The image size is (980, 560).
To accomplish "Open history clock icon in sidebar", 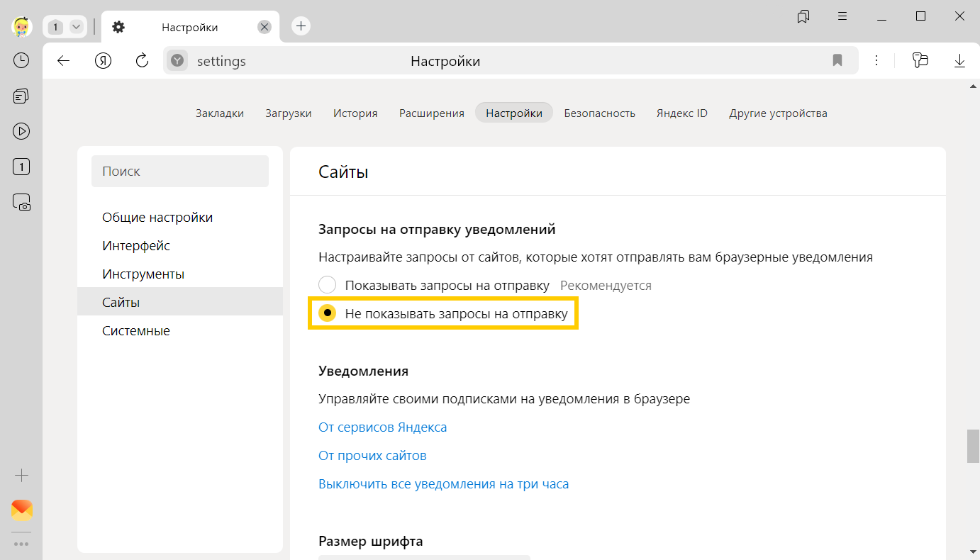I will tap(21, 61).
